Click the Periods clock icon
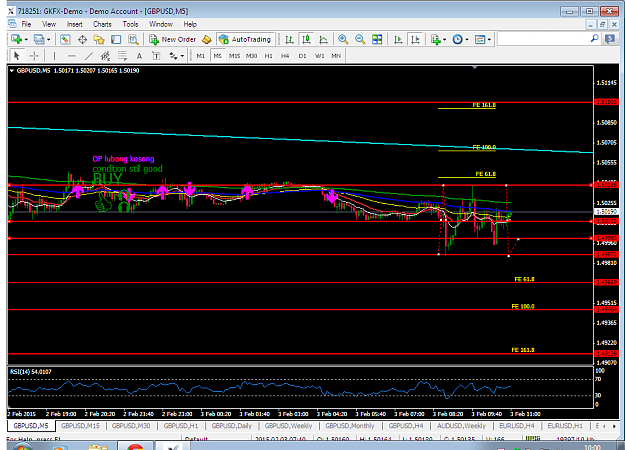 pyautogui.click(x=458, y=39)
